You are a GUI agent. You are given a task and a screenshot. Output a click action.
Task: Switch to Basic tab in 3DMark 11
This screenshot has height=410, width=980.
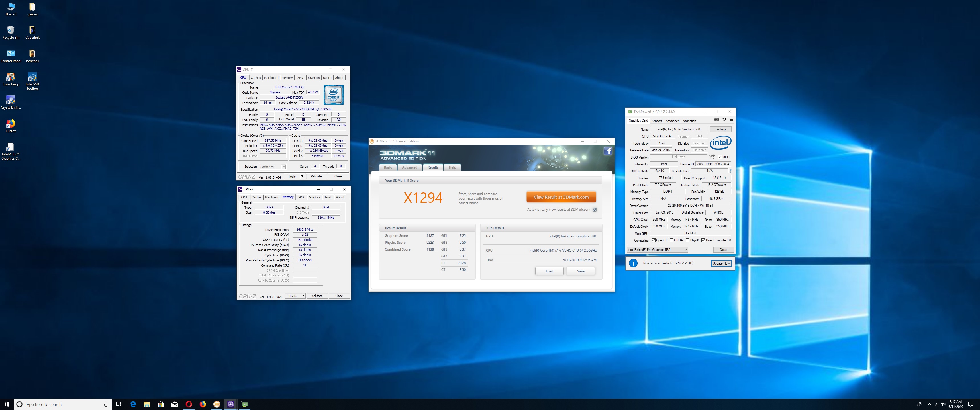click(x=388, y=167)
